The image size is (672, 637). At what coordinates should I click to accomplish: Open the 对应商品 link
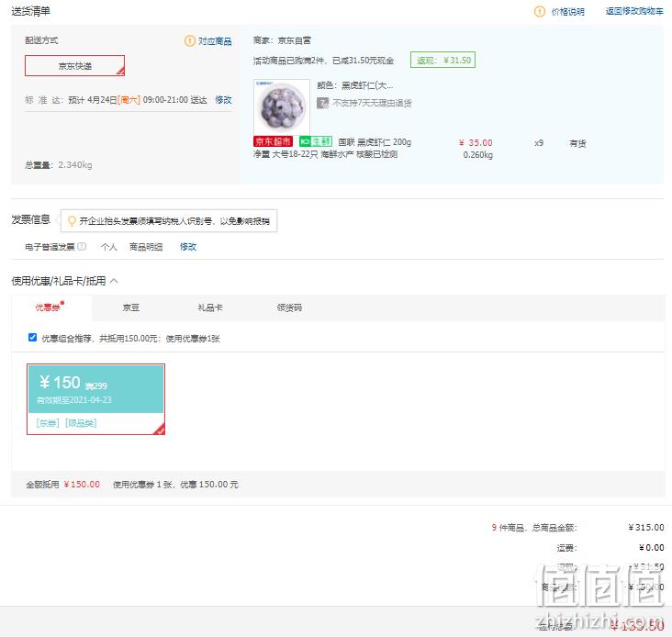coord(214,41)
